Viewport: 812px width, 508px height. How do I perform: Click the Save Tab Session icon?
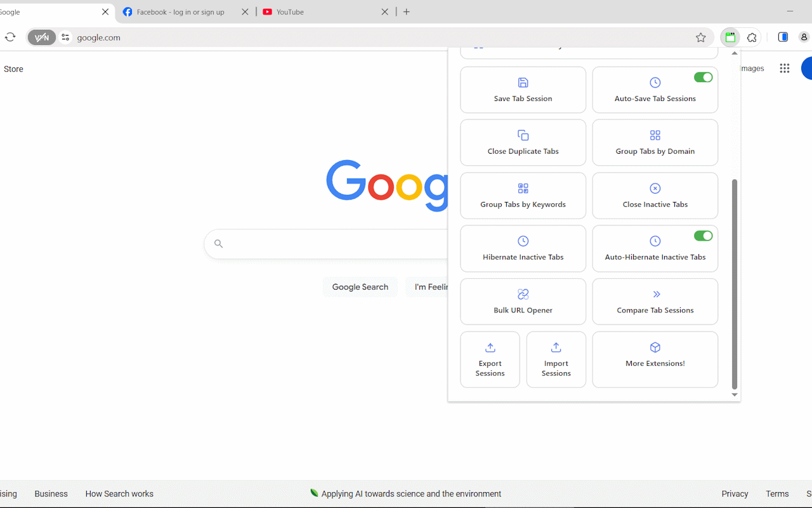[523, 83]
